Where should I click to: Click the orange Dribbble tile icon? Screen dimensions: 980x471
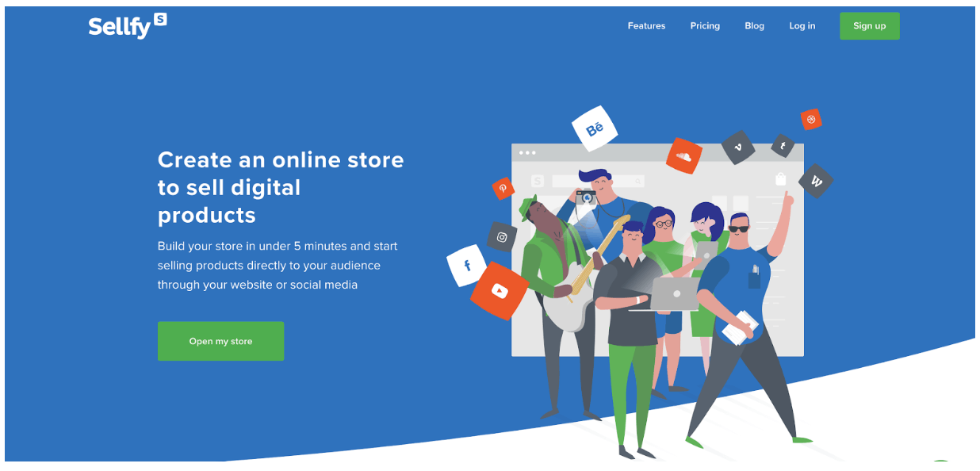pos(811,120)
